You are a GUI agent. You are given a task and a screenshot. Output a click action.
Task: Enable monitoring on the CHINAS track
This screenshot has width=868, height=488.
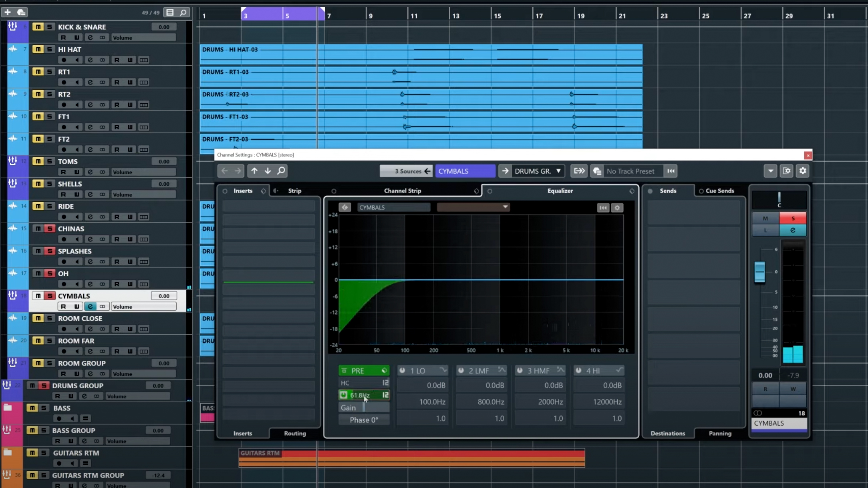(x=78, y=239)
